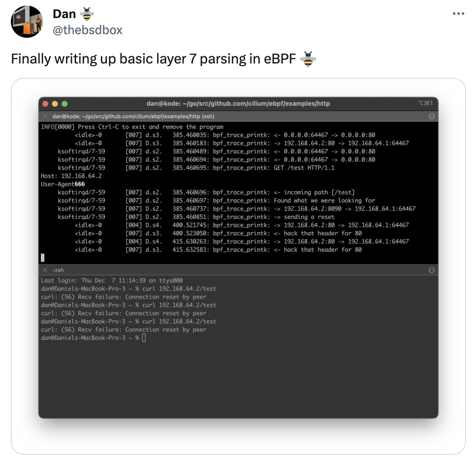Click the ssh pane block cursor
The width and height of the screenshot is (476, 466).
coord(42,257)
